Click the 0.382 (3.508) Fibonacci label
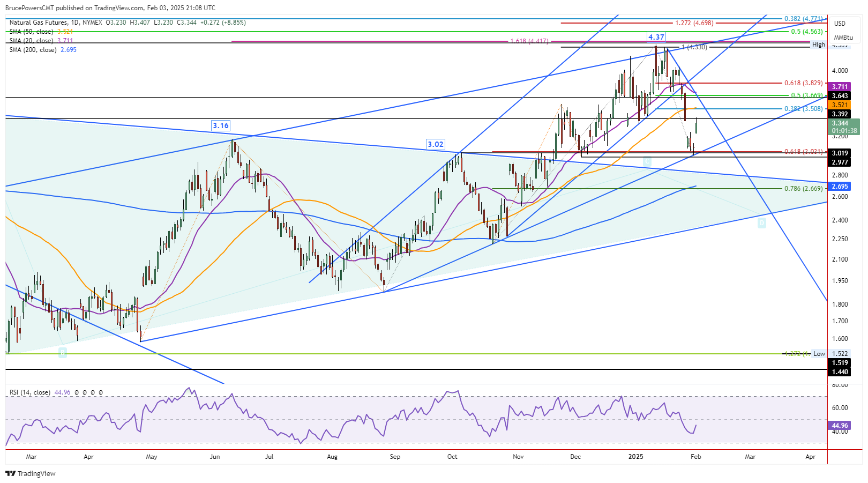 pos(804,109)
